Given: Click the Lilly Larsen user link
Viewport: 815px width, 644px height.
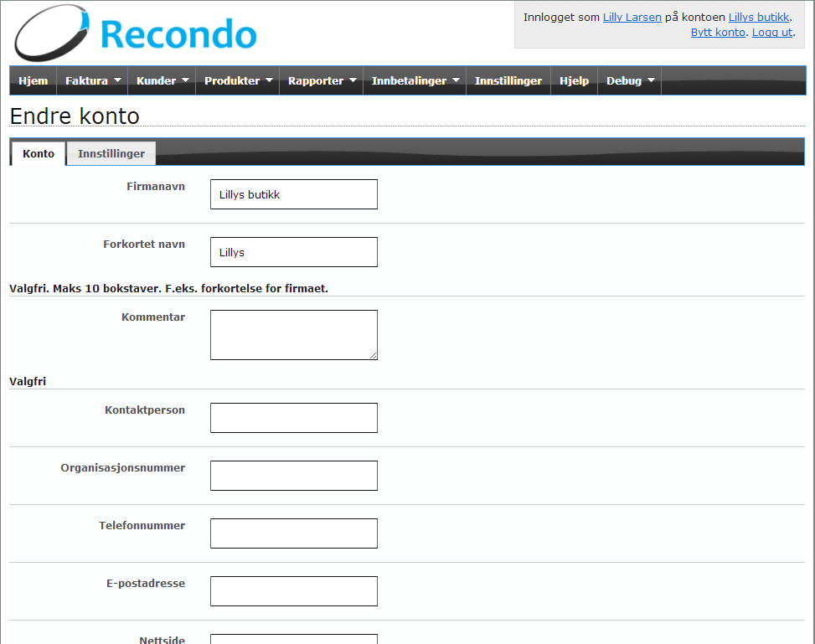Looking at the screenshot, I should coord(632,17).
